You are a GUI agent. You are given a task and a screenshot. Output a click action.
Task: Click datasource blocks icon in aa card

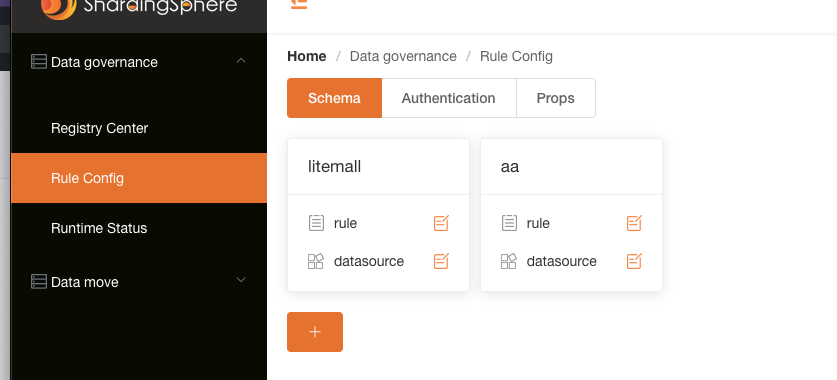[509, 261]
